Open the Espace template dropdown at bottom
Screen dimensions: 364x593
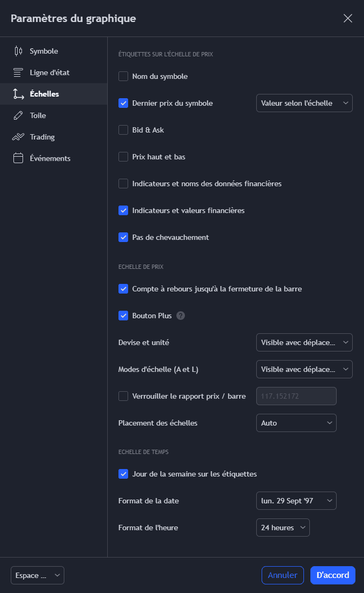tap(38, 575)
